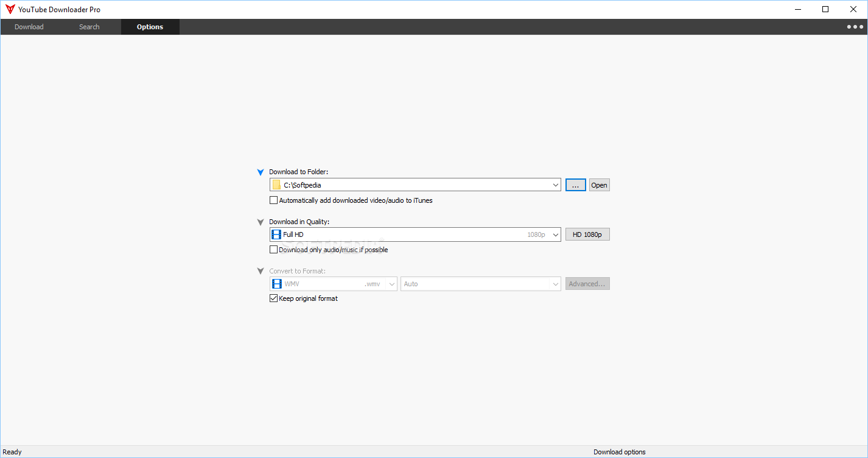Click the YouTube Downloader Pro logo icon
The height and width of the screenshot is (458, 868).
coord(10,9)
